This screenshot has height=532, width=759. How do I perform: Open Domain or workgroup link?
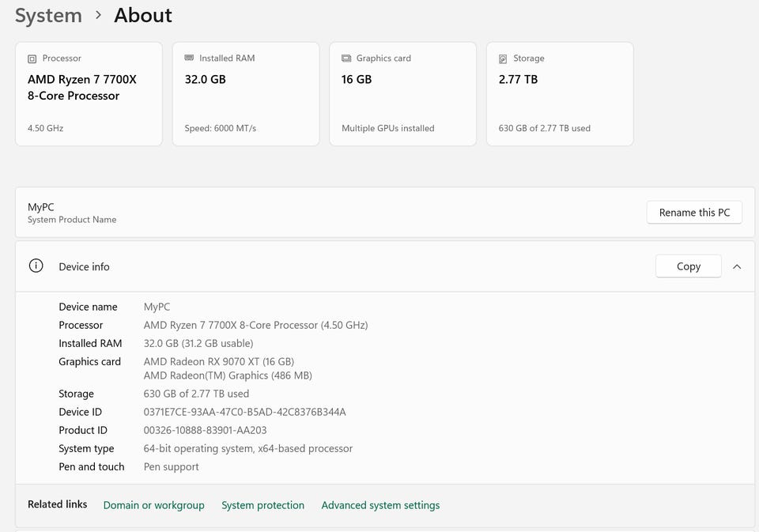coord(154,505)
